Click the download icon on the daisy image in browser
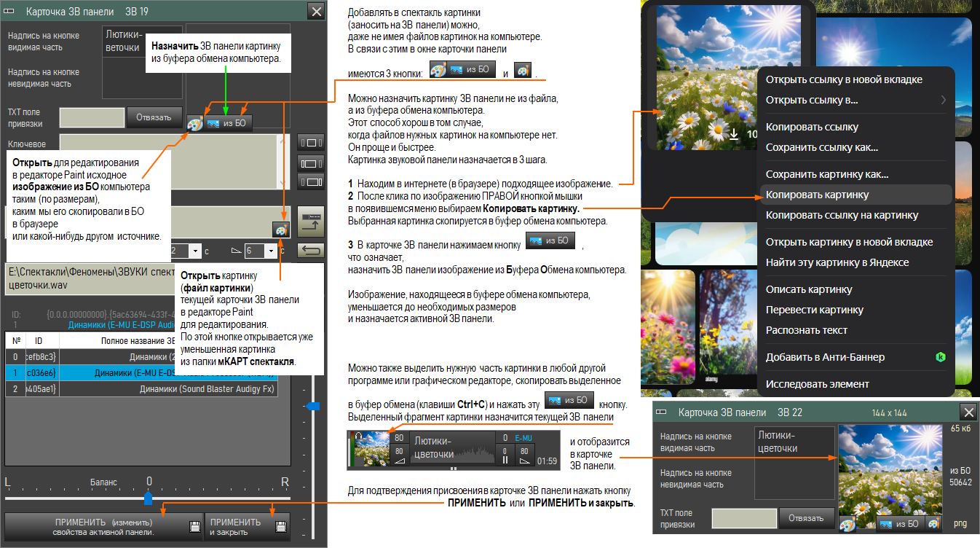This screenshot has height=548, width=980. click(x=734, y=134)
